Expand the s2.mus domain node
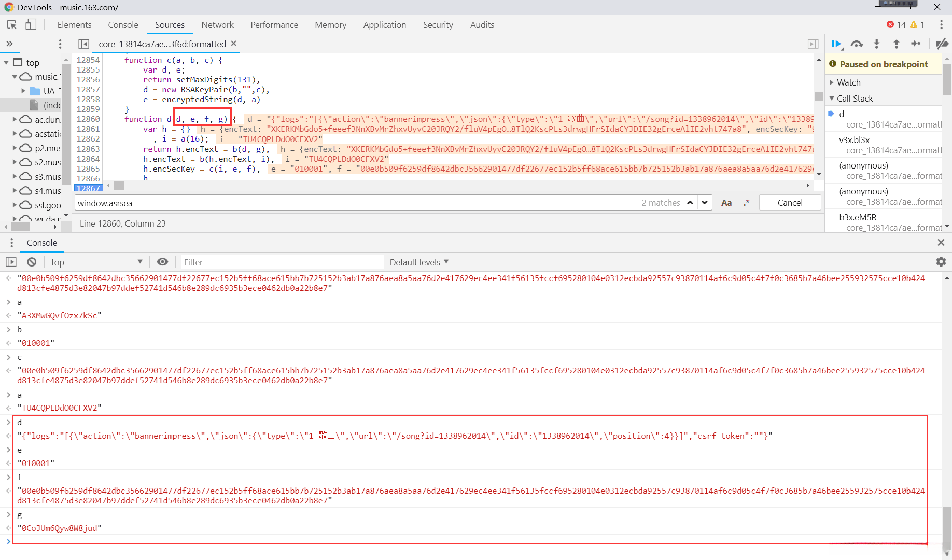The image size is (952, 560). click(x=15, y=162)
